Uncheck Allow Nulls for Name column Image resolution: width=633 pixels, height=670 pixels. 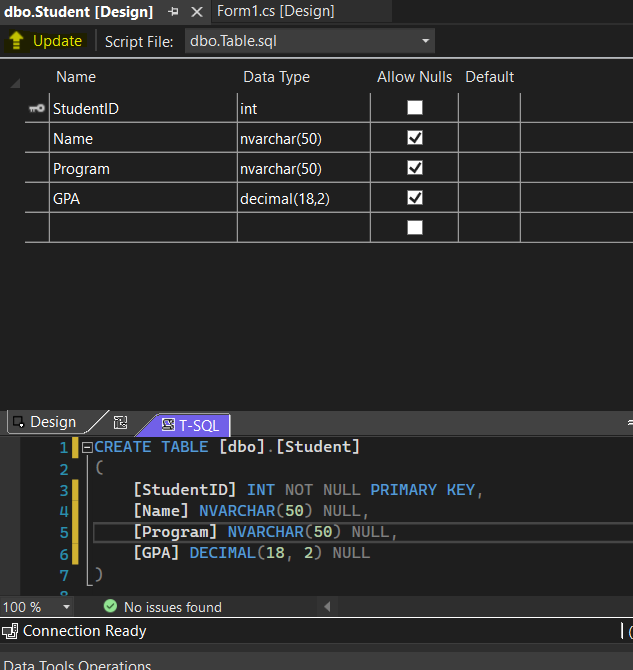click(x=414, y=138)
